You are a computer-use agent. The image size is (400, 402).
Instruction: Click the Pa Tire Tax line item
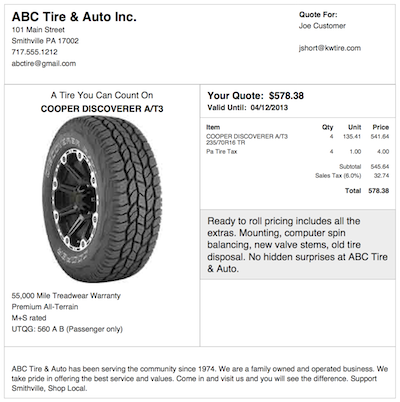298,152
